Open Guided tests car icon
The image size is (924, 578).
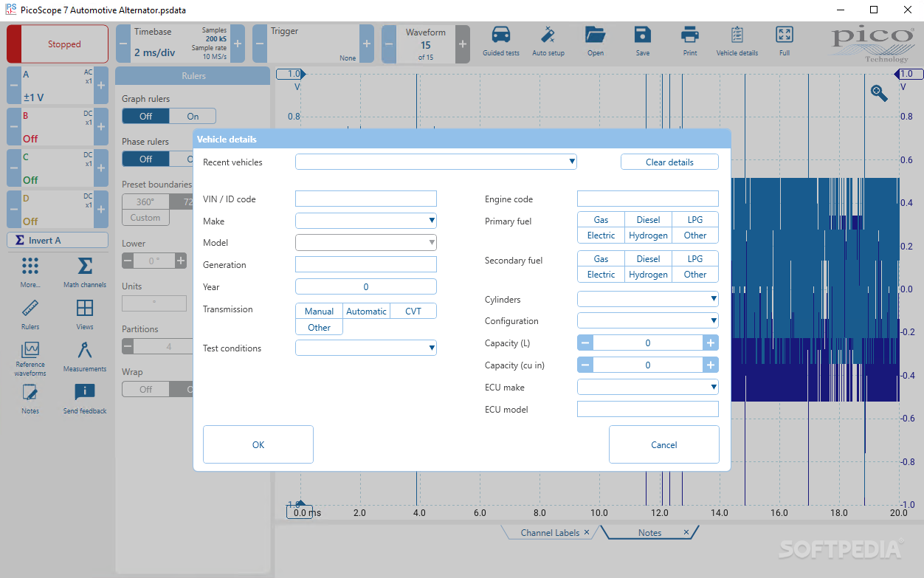click(x=500, y=35)
